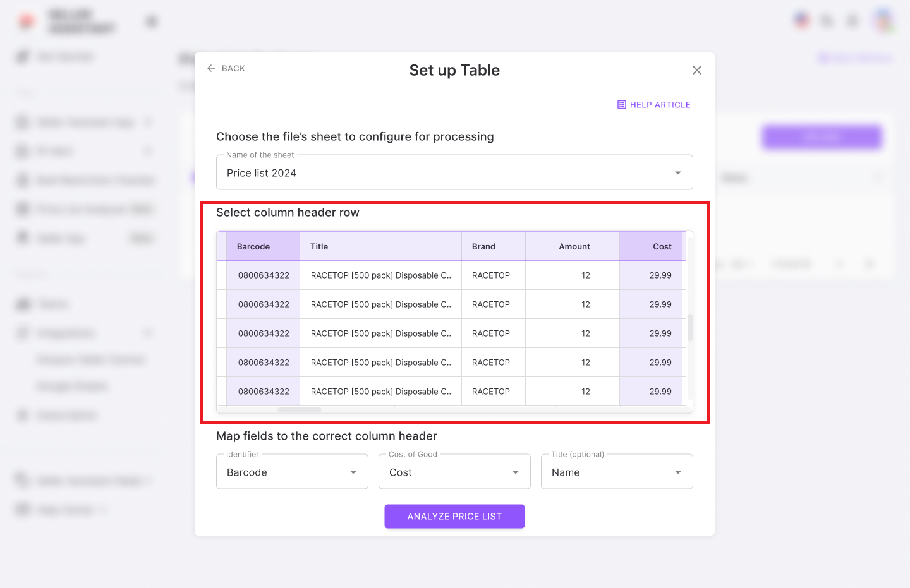910x588 pixels.
Task: Expand the Title (optional) dropdown showing Name
Action: [x=677, y=471]
